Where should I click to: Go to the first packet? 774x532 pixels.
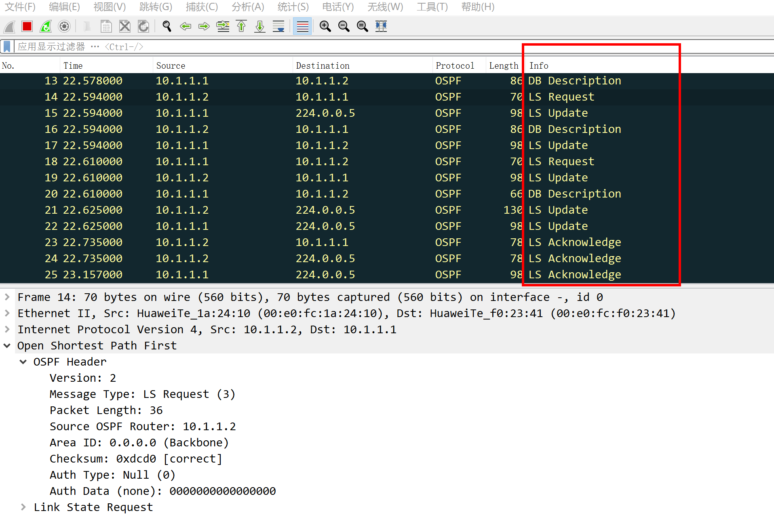point(241,27)
